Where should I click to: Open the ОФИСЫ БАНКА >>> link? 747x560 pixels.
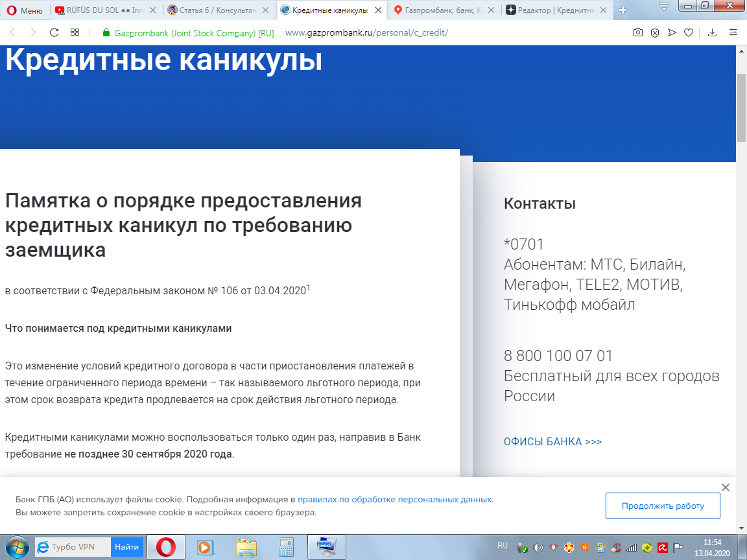[x=552, y=441]
